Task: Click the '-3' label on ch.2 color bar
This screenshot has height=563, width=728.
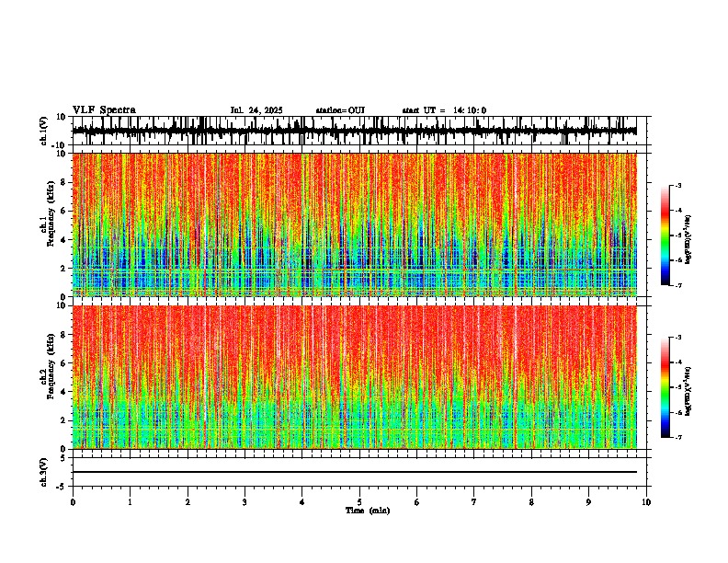Action: (x=677, y=338)
